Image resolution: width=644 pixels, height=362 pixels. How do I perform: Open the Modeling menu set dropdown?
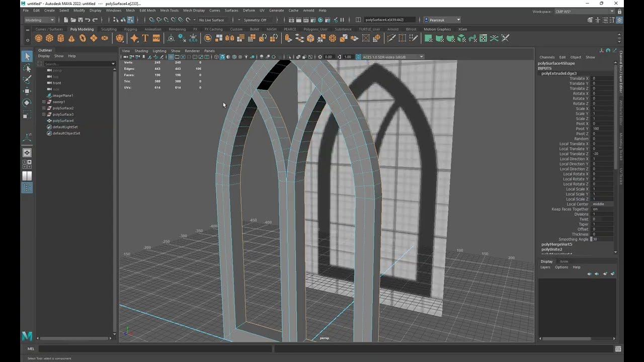(x=39, y=20)
